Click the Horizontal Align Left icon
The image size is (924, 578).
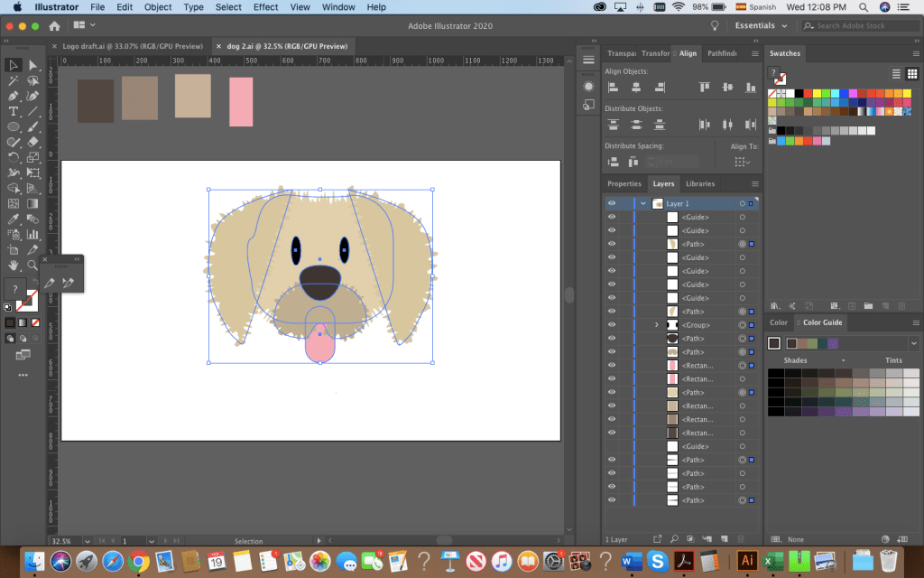pos(613,88)
